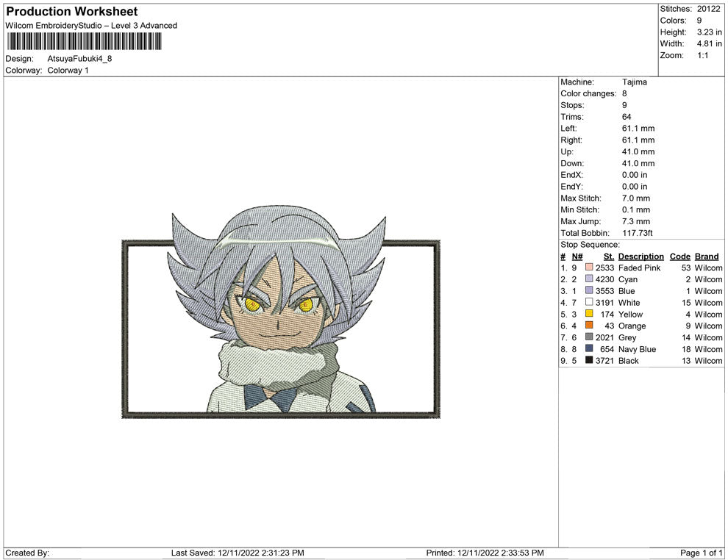This screenshot has height=560, width=728.
Task: Click the Max Stitch value '7.0 mm'
Action: click(x=636, y=198)
